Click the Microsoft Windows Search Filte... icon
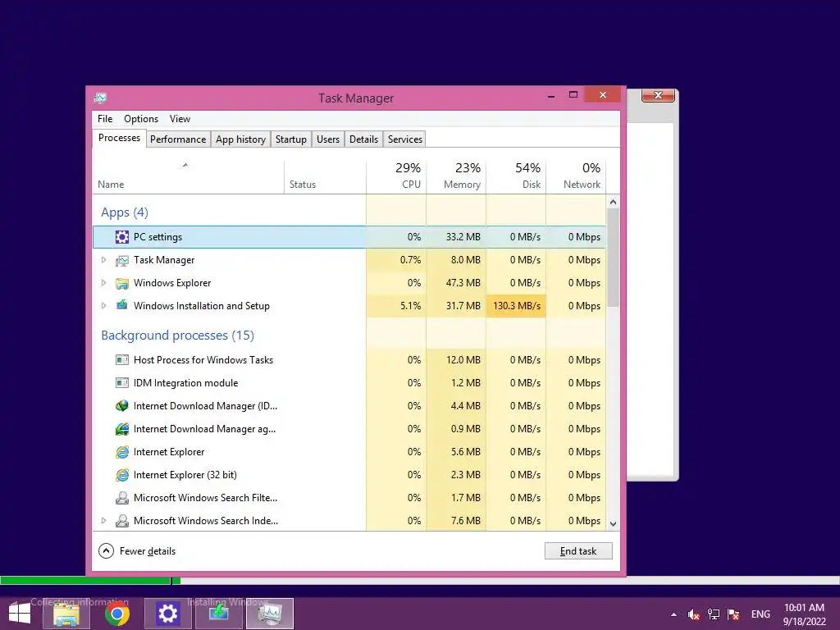 [122, 498]
